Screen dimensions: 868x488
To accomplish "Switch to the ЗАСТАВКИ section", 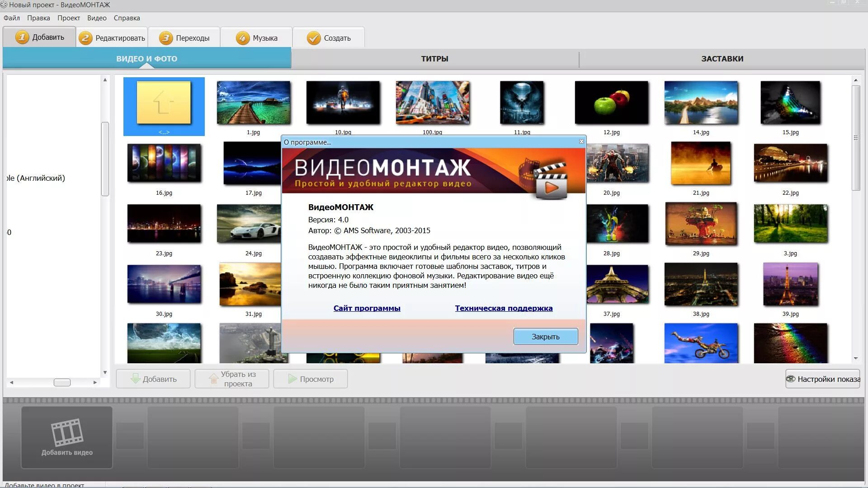I will click(x=722, y=59).
